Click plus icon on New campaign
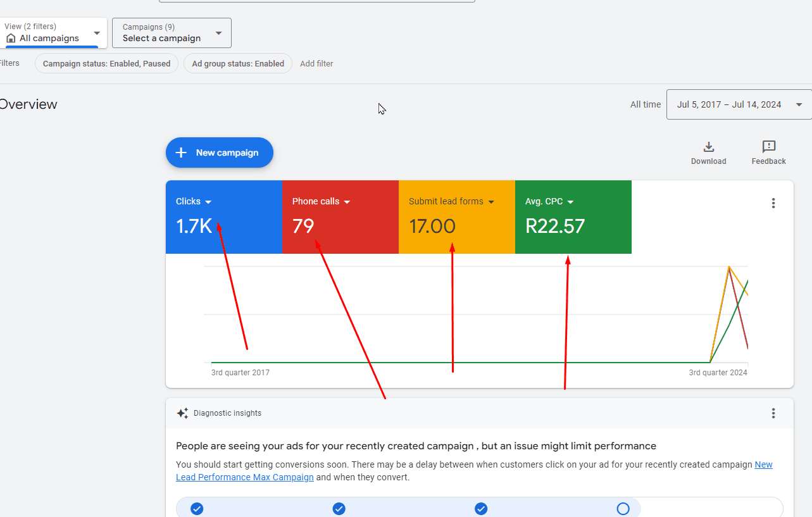 (x=181, y=153)
